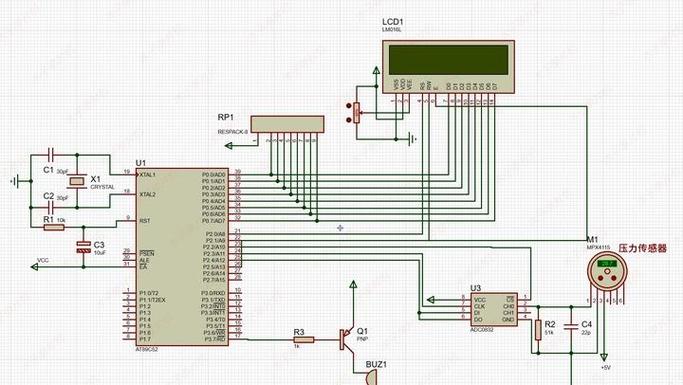Click the ADC0832 value label
The width and height of the screenshot is (683, 385).
click(482, 330)
